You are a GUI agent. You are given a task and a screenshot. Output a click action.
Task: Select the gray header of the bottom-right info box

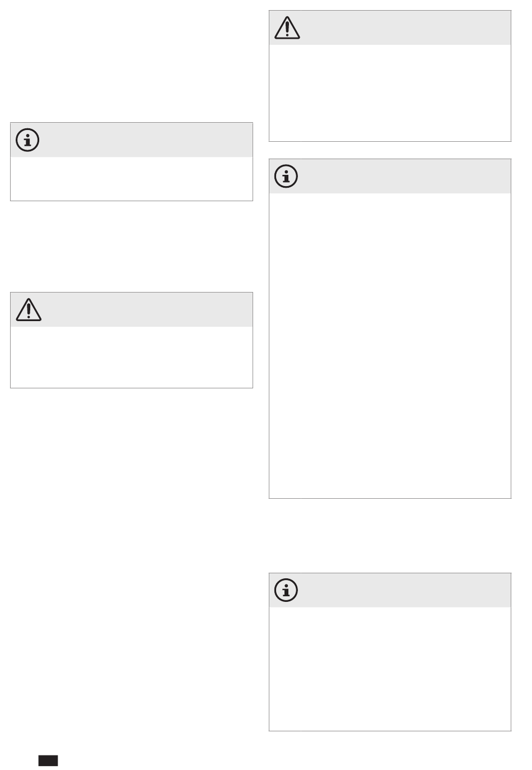coord(390,590)
